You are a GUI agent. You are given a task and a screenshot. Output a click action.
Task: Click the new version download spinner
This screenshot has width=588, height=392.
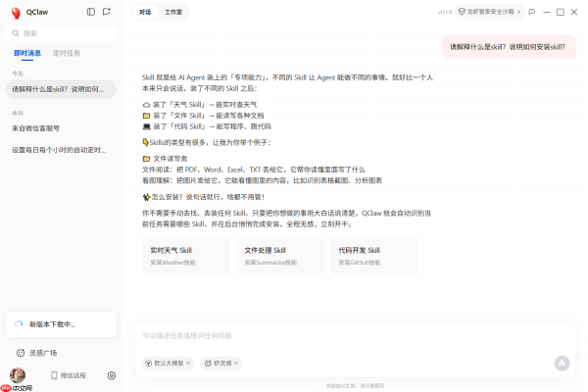click(x=19, y=324)
